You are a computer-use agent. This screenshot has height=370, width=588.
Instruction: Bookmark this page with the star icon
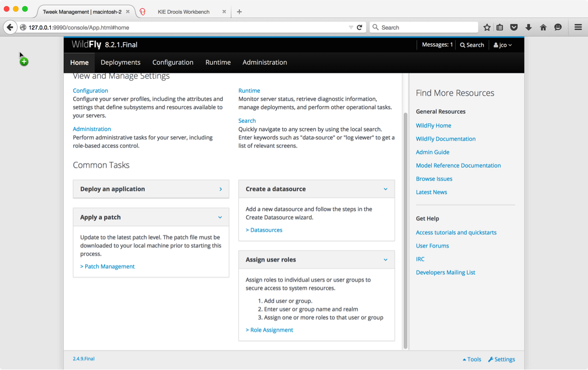pos(487,27)
